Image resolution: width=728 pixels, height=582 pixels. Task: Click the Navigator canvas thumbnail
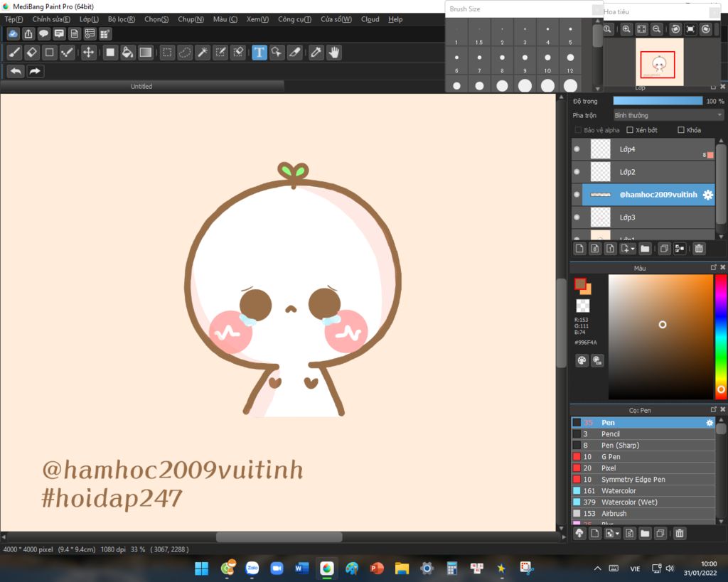[x=659, y=63]
